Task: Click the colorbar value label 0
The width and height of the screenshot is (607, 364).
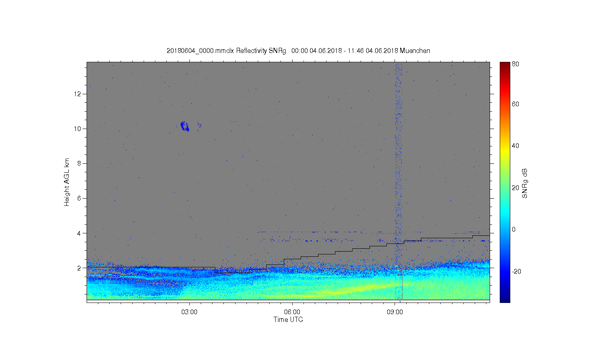Action: [514, 229]
